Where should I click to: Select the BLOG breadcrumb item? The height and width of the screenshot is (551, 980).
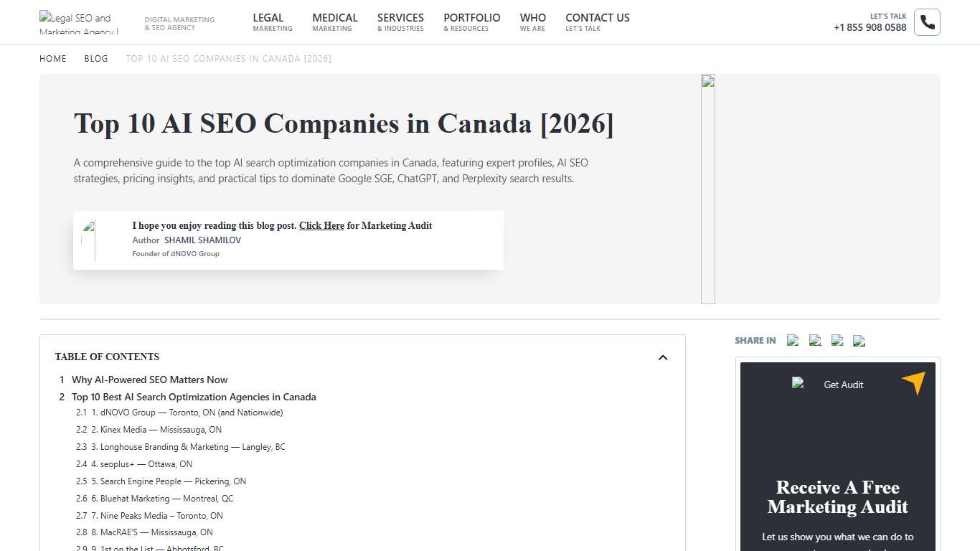point(96,58)
